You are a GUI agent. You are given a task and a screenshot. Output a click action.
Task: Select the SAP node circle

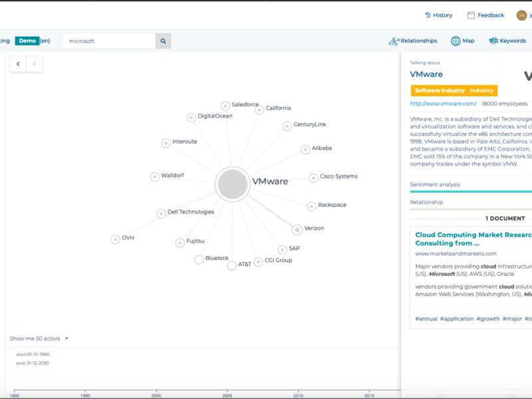tap(282, 250)
